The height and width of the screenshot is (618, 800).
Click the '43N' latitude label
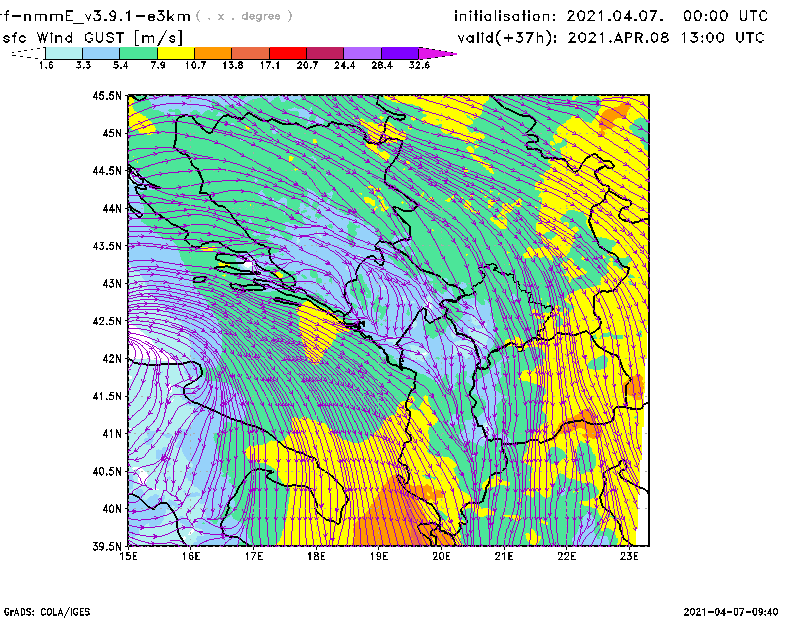pyautogui.click(x=112, y=283)
